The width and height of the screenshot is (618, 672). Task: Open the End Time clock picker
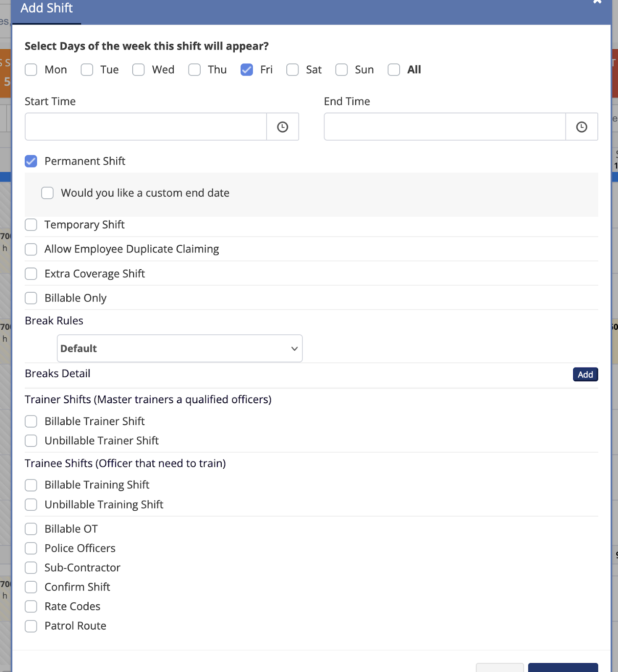coord(581,127)
